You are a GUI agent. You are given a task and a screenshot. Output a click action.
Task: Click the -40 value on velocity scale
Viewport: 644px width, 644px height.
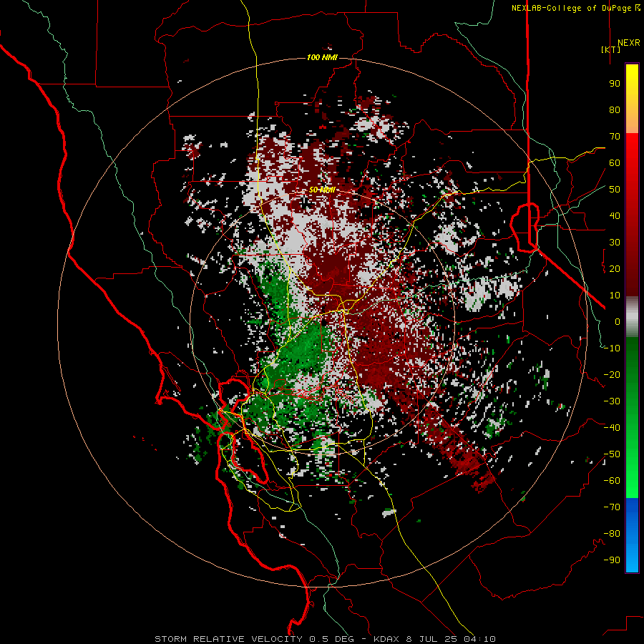pyautogui.click(x=612, y=428)
